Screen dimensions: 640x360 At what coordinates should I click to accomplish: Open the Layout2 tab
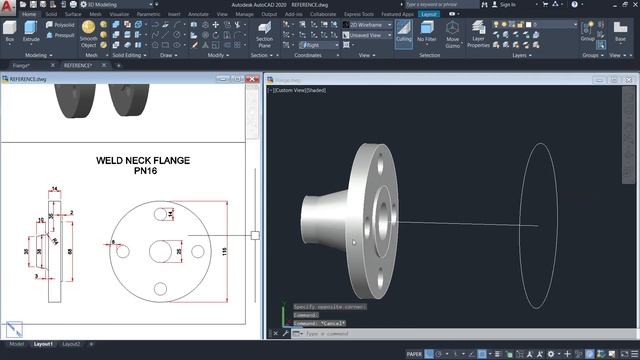pyautogui.click(x=71, y=344)
